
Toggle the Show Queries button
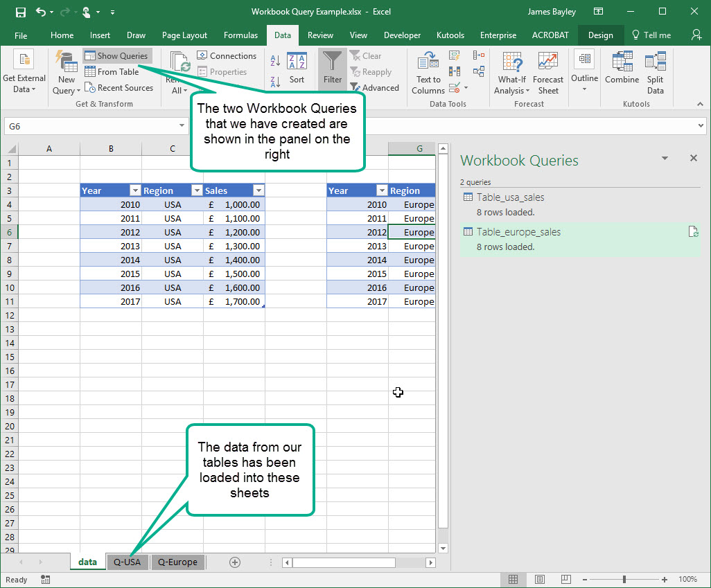click(116, 56)
